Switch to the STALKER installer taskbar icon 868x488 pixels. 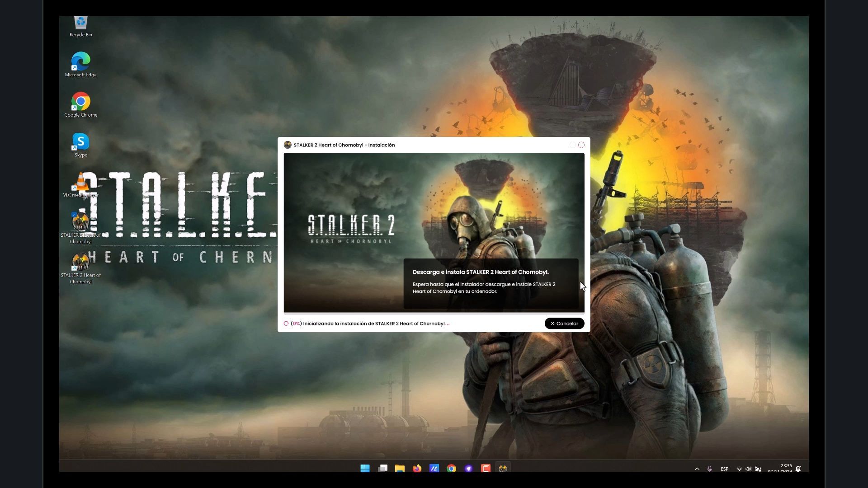503,469
